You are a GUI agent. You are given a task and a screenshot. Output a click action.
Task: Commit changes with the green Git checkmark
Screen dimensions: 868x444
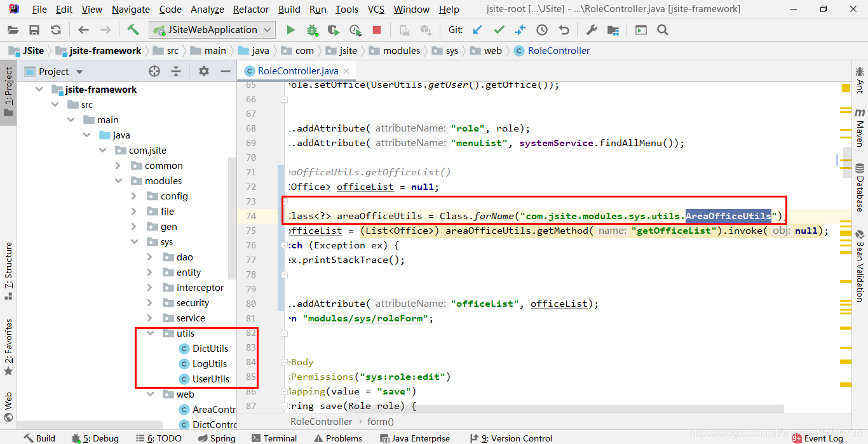pos(499,30)
